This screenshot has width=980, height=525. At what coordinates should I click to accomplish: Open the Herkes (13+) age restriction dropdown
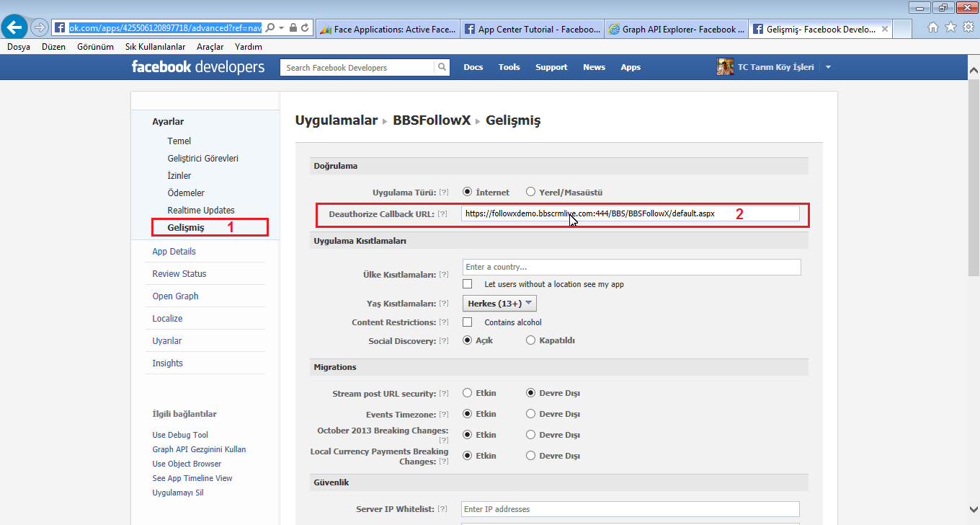click(499, 304)
